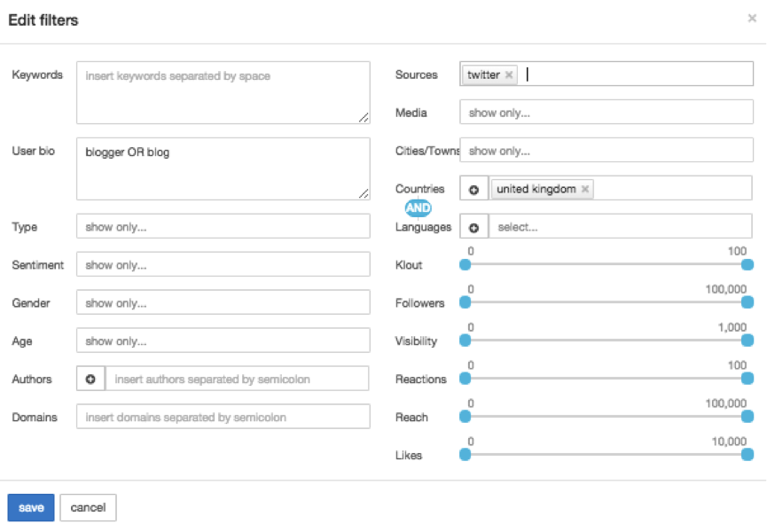
Task: Click the Followers slider maximum handle
Action: [747, 302]
